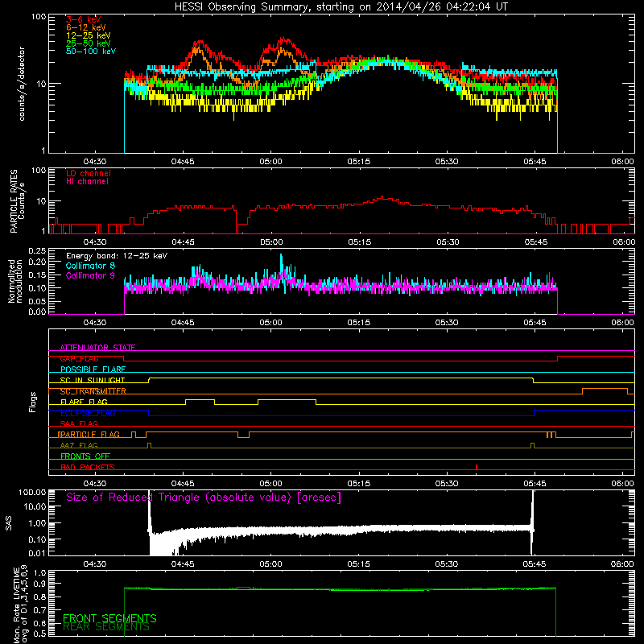The width and height of the screenshot is (644, 644).
Task: Select the 3-6 keV legend label
Action: point(84,19)
